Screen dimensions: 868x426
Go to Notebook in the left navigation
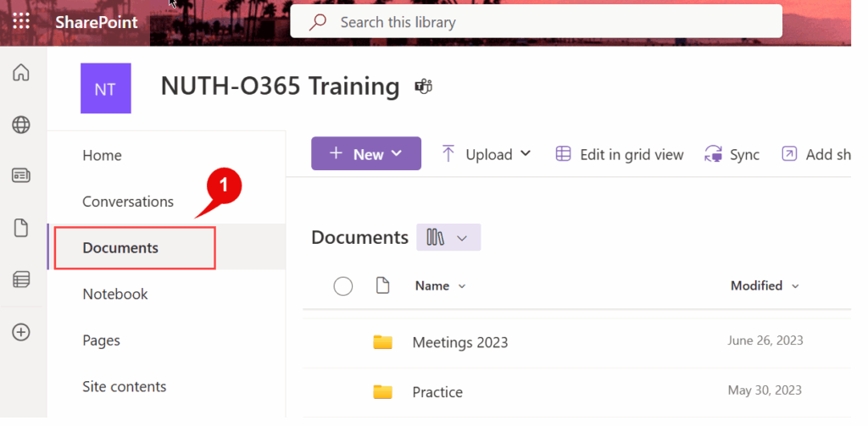pyautogui.click(x=115, y=294)
